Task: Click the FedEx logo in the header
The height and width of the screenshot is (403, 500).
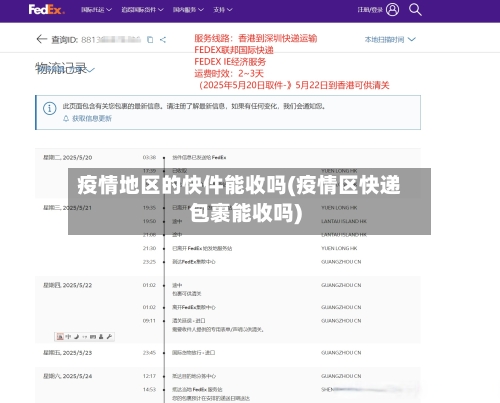Action: pos(46,10)
